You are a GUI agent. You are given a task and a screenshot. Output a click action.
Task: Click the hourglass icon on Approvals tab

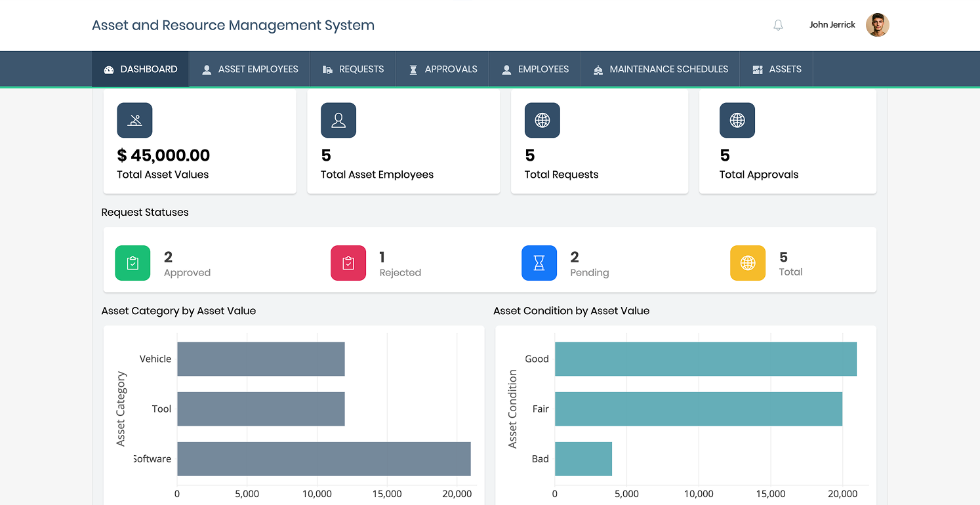tap(414, 68)
